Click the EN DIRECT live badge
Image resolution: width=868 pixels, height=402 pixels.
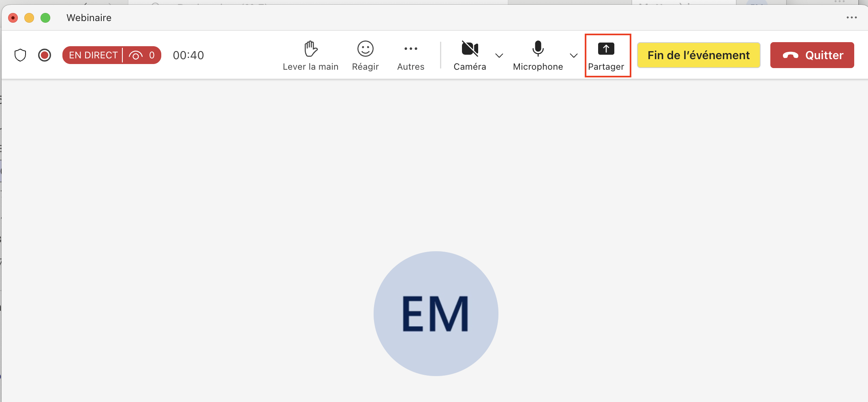pos(93,55)
